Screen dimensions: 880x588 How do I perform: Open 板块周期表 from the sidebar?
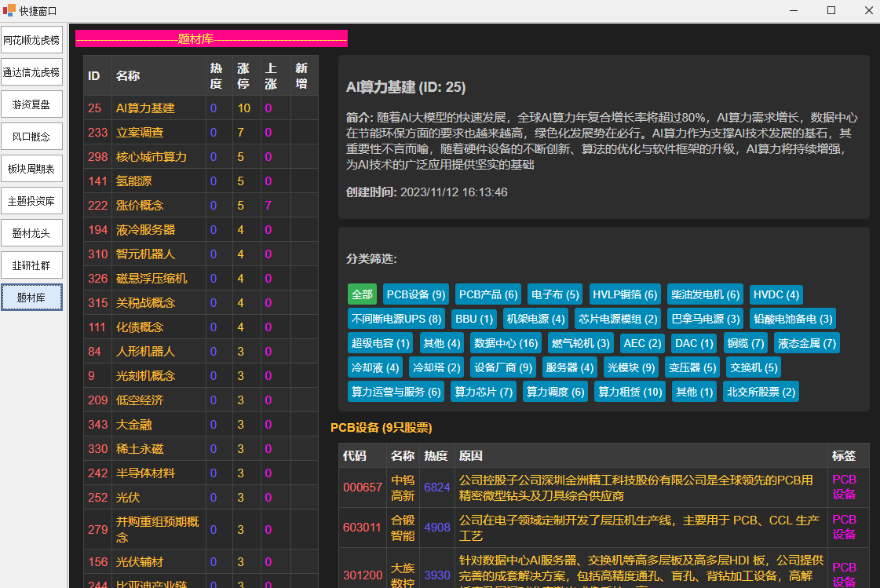31,169
